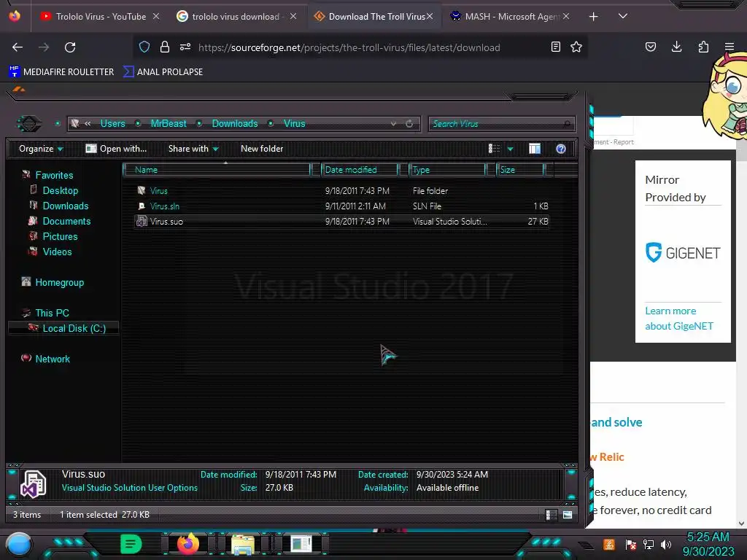Toggle reader view icon
The height and width of the screenshot is (560, 747).
(x=555, y=47)
